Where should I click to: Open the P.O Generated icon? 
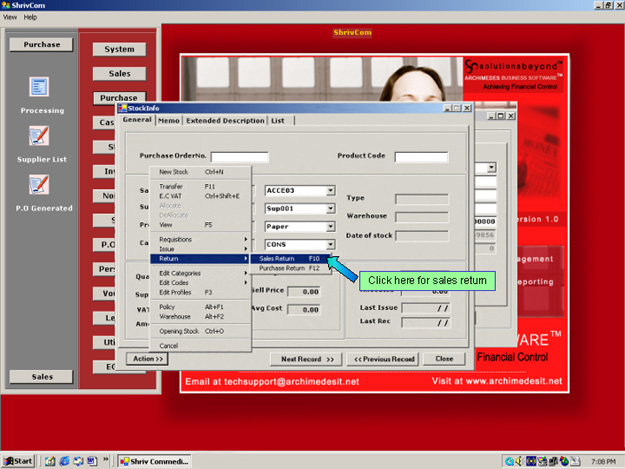(39, 184)
